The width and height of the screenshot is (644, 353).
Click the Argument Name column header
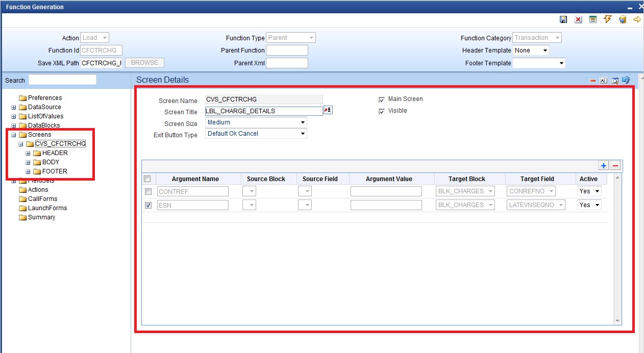pyautogui.click(x=195, y=179)
